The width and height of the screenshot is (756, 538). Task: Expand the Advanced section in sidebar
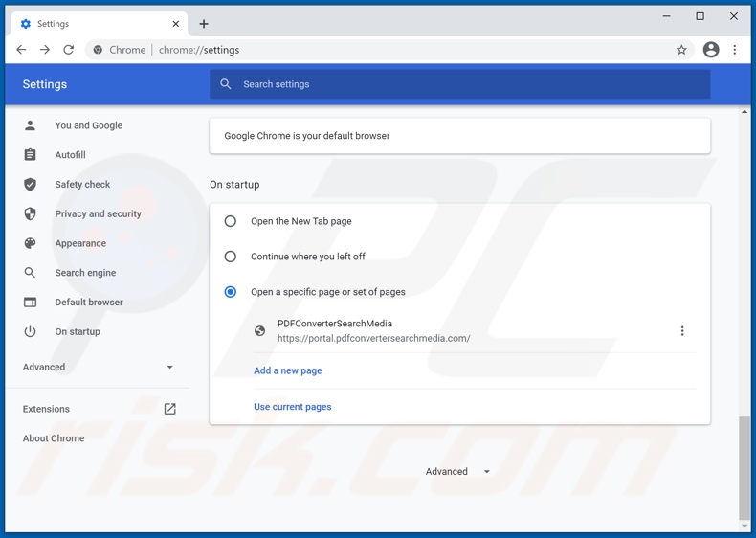pos(98,367)
